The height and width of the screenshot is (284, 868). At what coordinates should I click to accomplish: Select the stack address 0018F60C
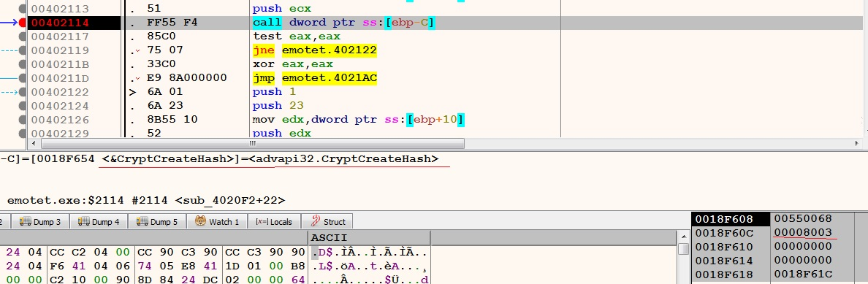[x=723, y=232]
